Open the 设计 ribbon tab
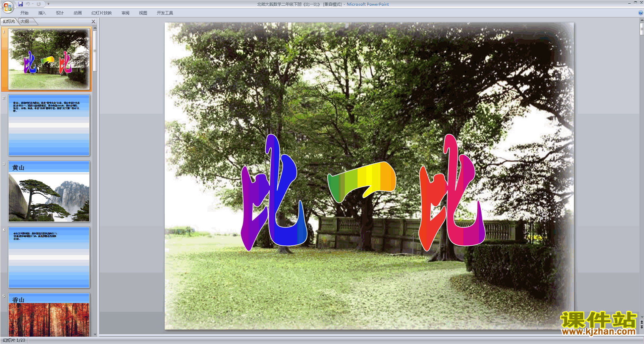644x344 pixels. coord(60,13)
